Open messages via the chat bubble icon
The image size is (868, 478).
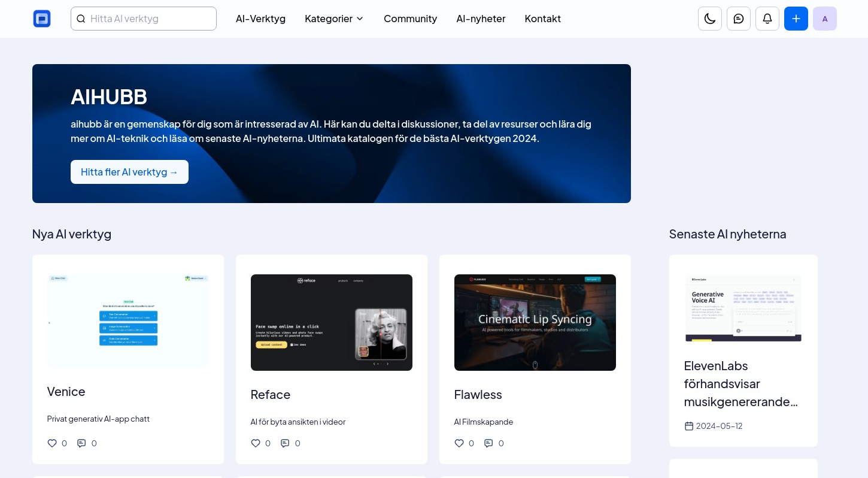point(739,19)
